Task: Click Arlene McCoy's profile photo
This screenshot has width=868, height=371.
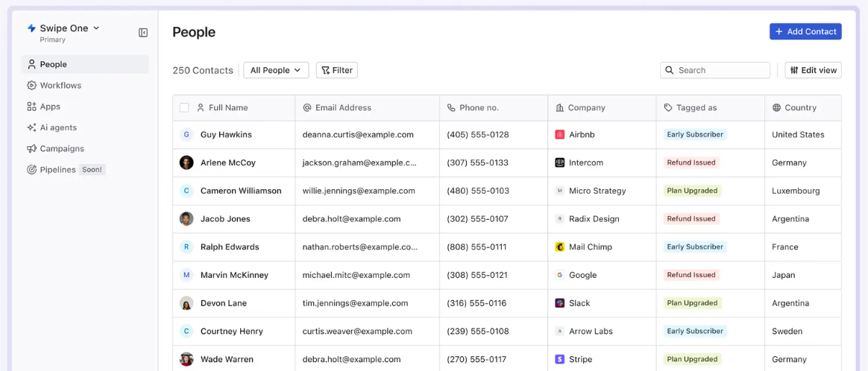Action: (186, 162)
